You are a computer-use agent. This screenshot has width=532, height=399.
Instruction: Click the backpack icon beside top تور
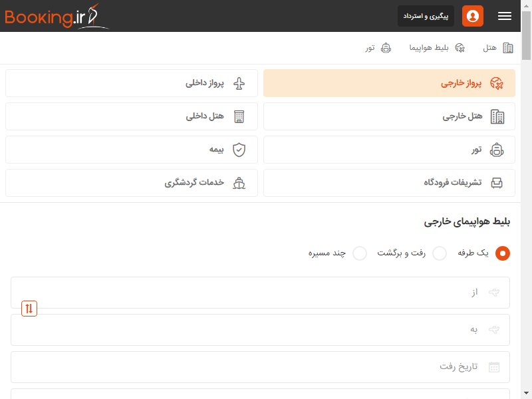386,48
